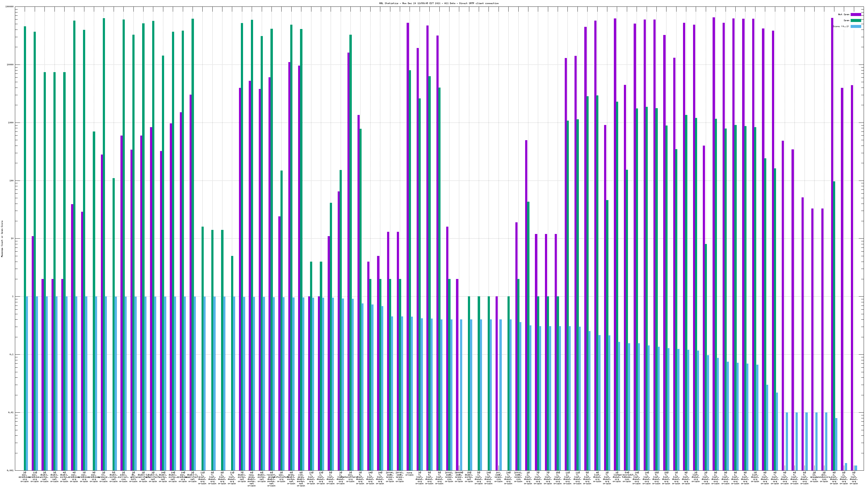
Task: Click the Not Spam legend label
Action: coord(844,14)
